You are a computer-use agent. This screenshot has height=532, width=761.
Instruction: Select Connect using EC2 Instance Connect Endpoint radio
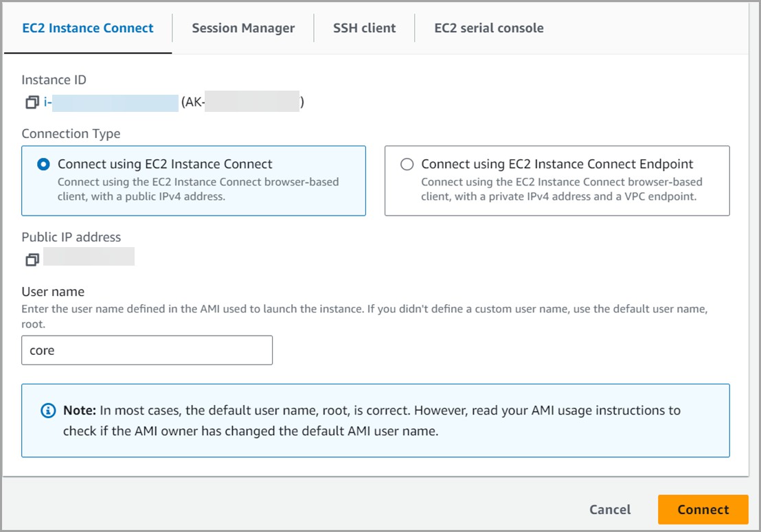click(x=407, y=164)
